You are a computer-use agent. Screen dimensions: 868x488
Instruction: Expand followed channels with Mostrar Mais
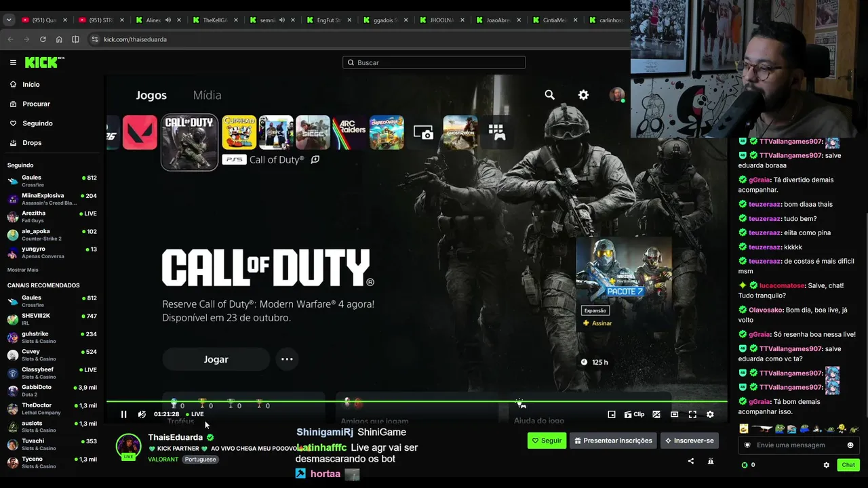click(23, 270)
